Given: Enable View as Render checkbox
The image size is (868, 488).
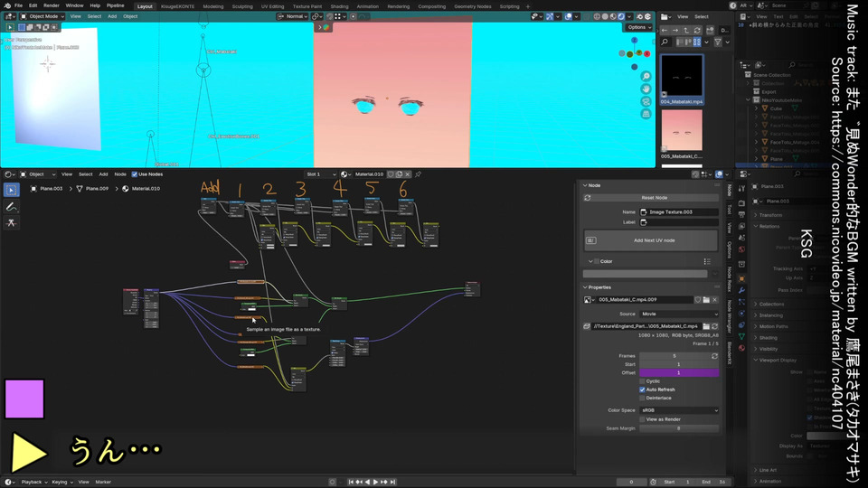Looking at the screenshot, I should [x=642, y=419].
